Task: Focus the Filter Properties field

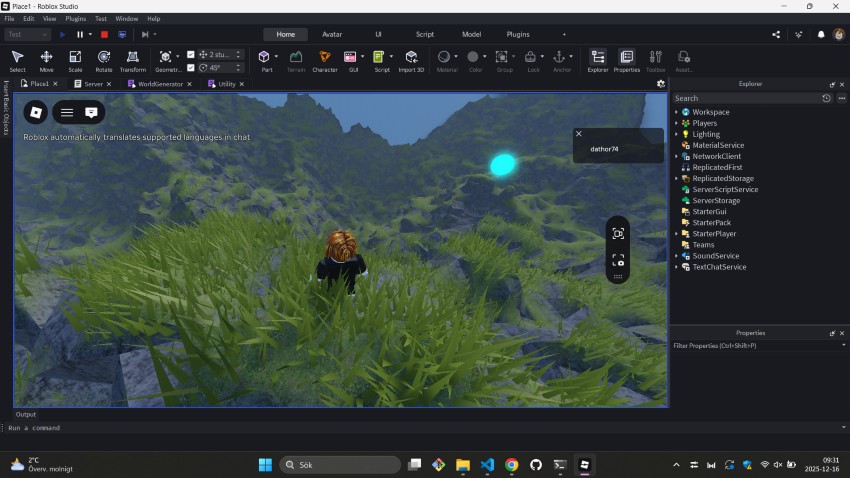Action: [756, 346]
